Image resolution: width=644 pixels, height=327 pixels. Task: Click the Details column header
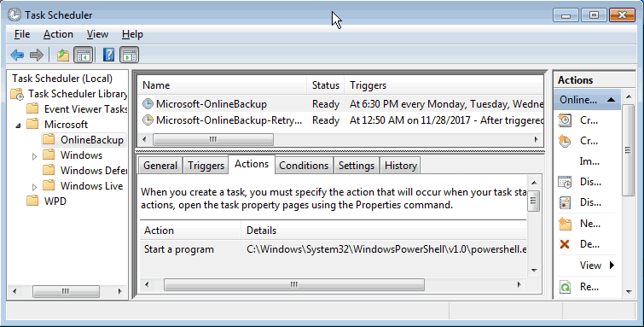pyautogui.click(x=384, y=231)
